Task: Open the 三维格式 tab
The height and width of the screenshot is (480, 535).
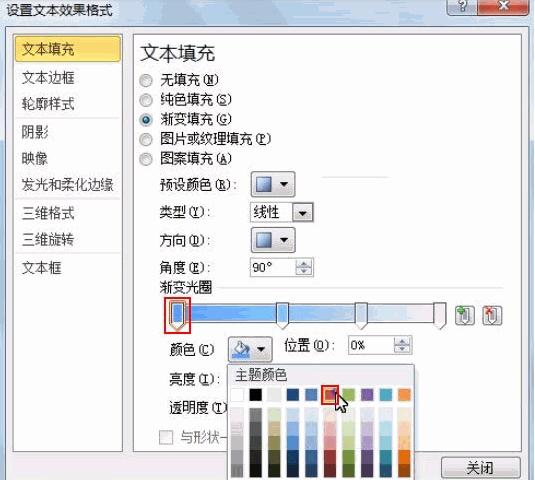Action: tap(48, 213)
